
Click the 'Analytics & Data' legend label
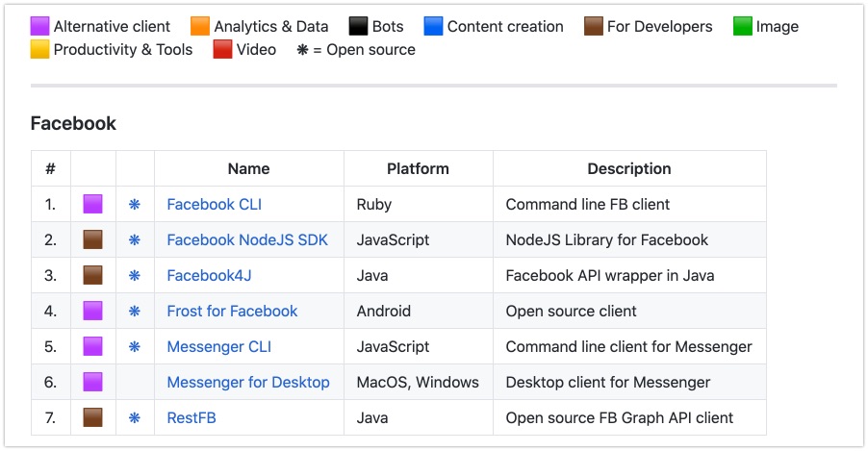tap(271, 27)
